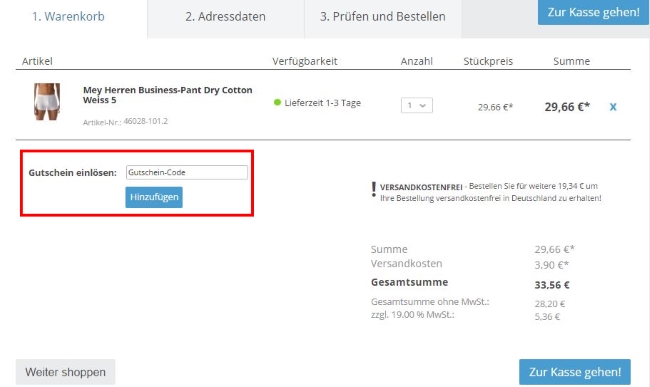Click the Gesamtsumme ohne MwSt. value 28,20 €
The image size is (650, 387).
pos(550,304)
